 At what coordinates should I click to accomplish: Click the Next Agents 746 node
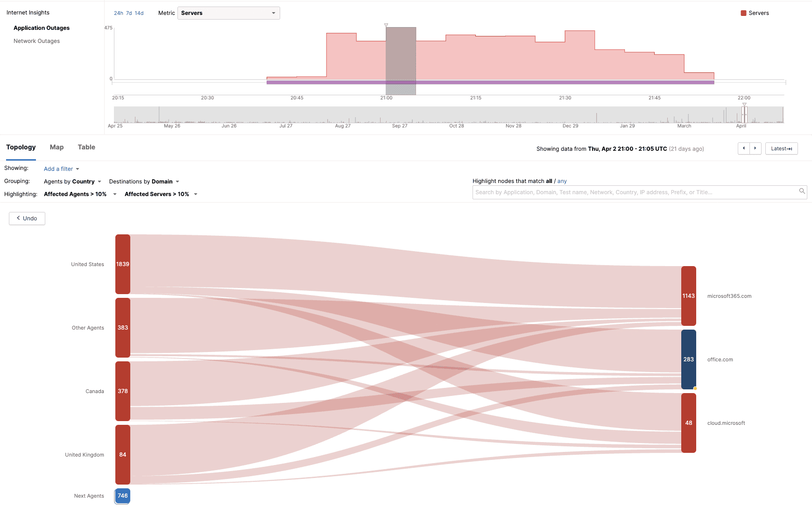click(x=123, y=496)
